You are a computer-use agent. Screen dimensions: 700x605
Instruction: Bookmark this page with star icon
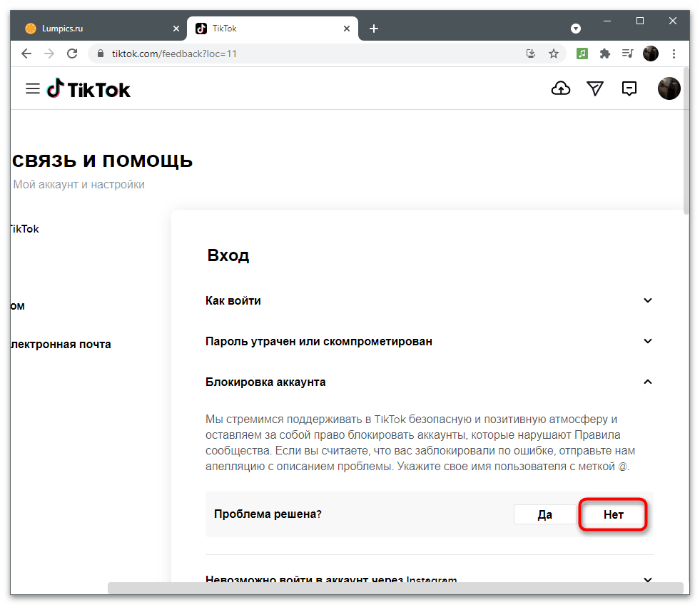[553, 54]
